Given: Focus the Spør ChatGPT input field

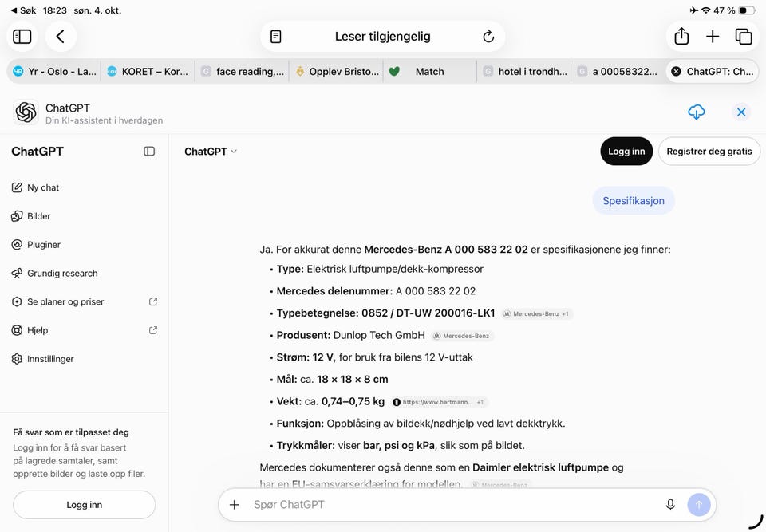Looking at the screenshot, I should 454,505.
